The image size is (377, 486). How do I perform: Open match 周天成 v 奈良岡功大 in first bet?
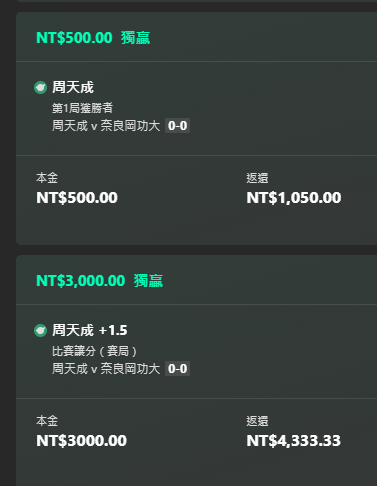point(106,126)
